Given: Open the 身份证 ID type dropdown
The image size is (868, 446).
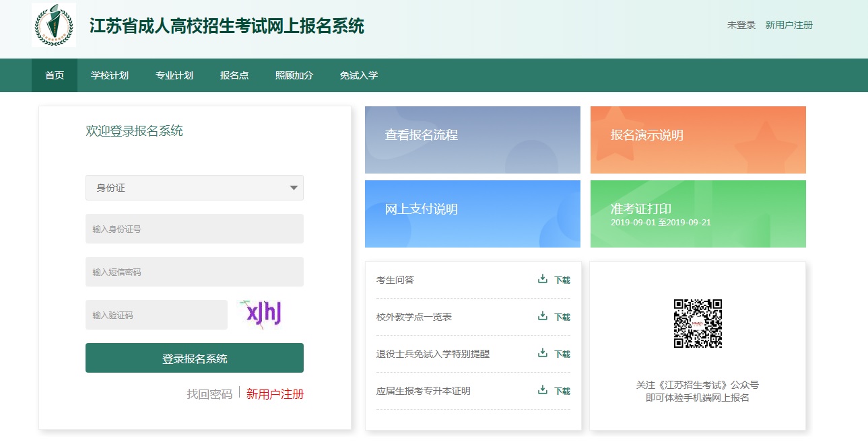Looking at the screenshot, I should point(194,188).
